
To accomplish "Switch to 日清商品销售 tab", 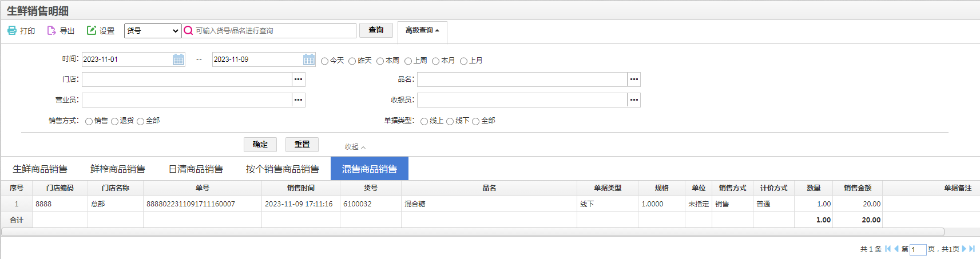I will click(196, 169).
